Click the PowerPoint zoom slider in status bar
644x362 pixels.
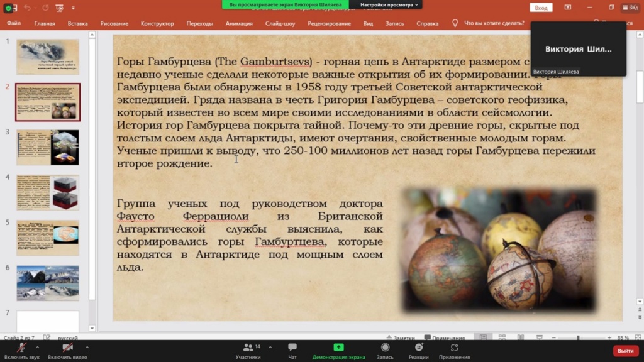(x=578, y=338)
